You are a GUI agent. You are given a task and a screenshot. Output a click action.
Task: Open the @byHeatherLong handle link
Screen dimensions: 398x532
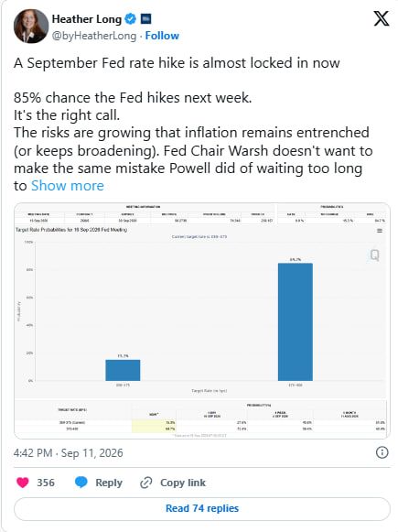[94, 36]
